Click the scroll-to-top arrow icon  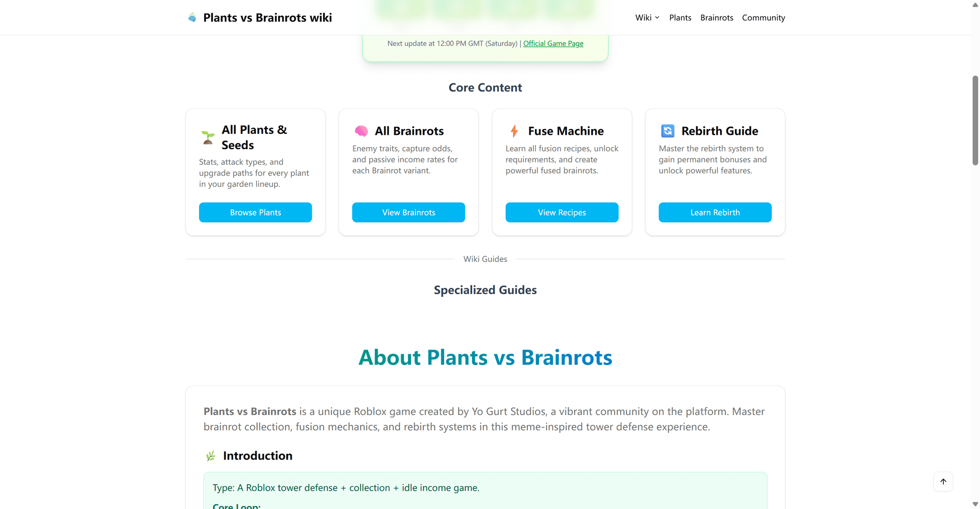(944, 481)
